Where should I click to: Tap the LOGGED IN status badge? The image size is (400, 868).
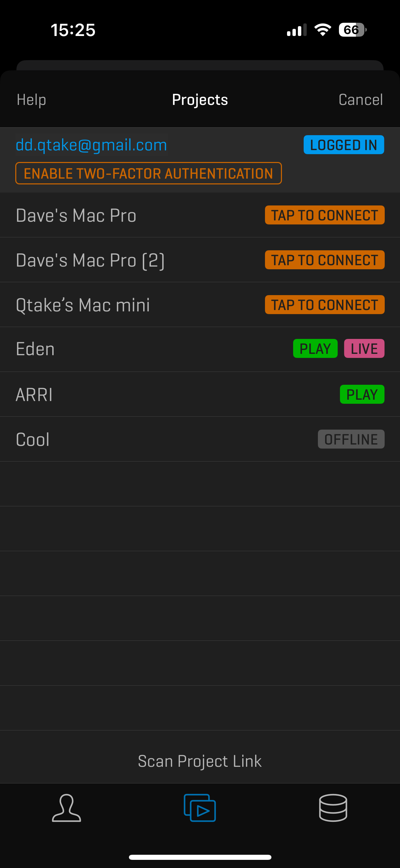pyautogui.click(x=344, y=145)
